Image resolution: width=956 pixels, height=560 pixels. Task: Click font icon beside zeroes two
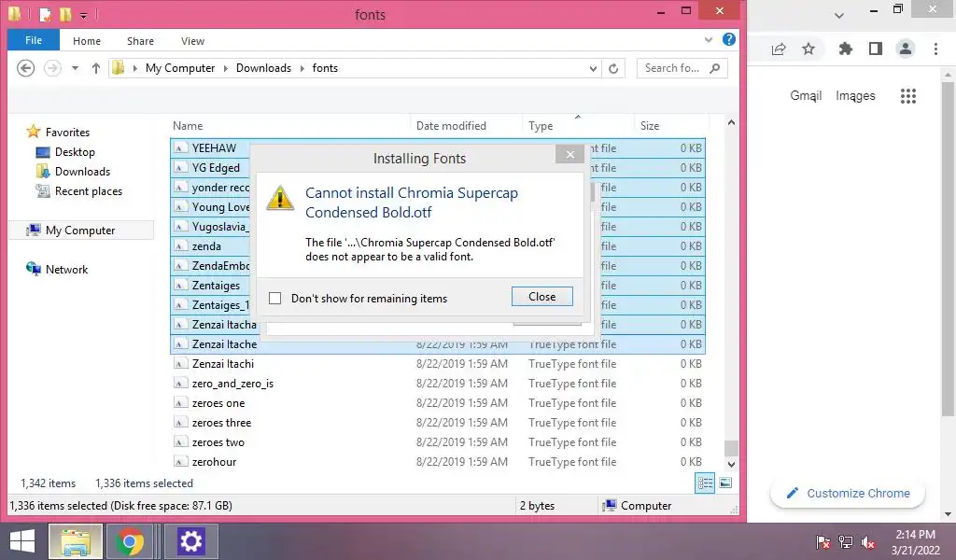pyautogui.click(x=180, y=441)
